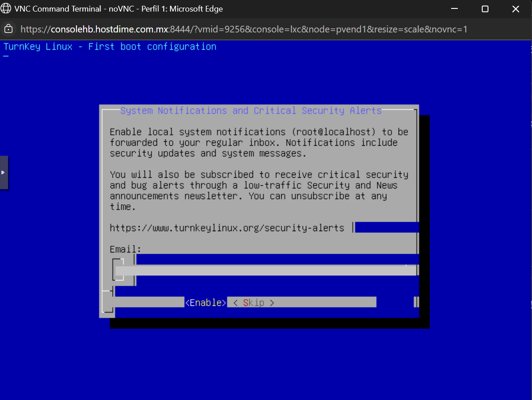Click the 'Enable local system notifications' paragraph
The image size is (532, 400).
pos(259,143)
